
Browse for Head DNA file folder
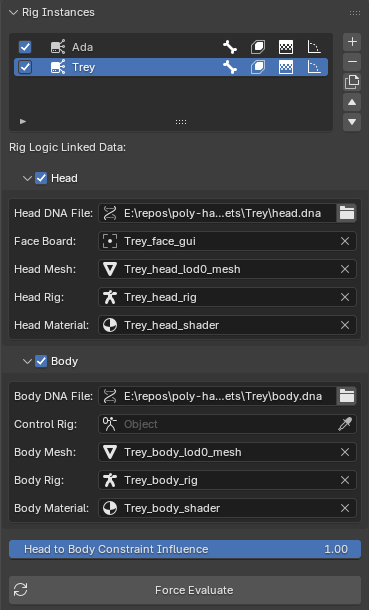click(x=346, y=213)
